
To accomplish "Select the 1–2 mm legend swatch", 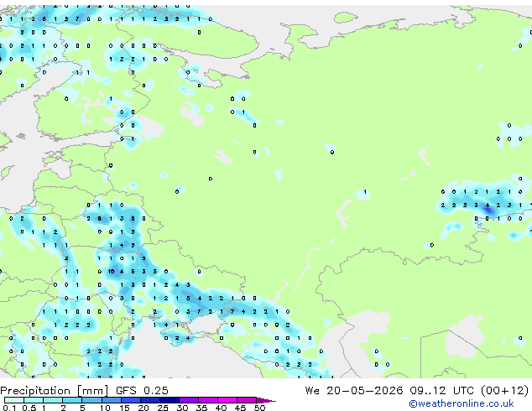I will 53,400.
